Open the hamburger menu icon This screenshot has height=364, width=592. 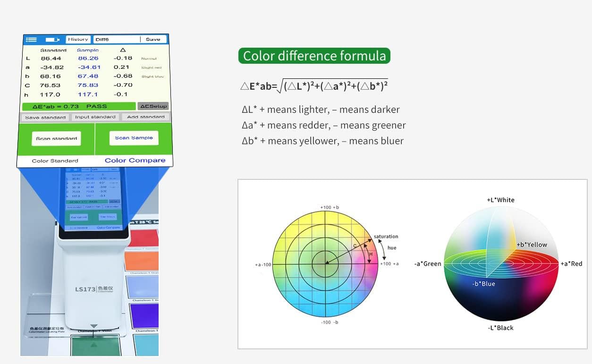31,40
